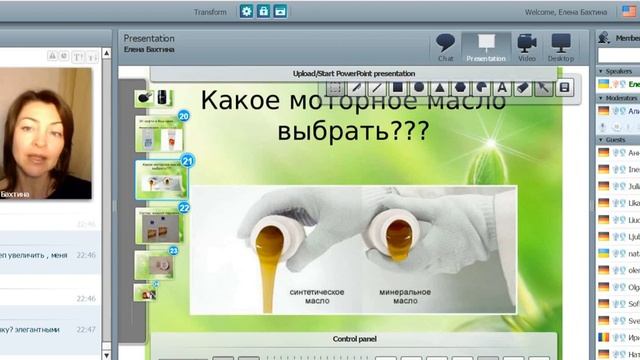Switch to the Presentation tab
This screenshot has width=640, height=360.
coord(486,48)
